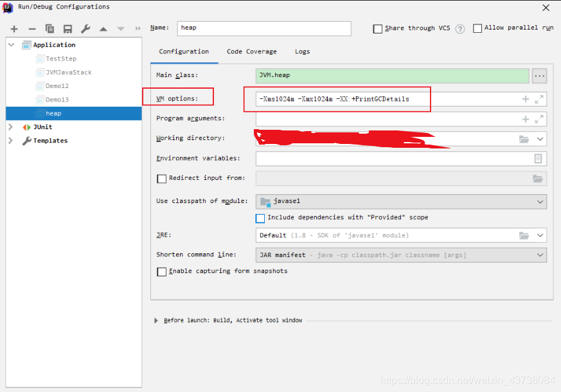Save the configuration with floppy disk icon
This screenshot has height=392, width=561.
coord(67,29)
